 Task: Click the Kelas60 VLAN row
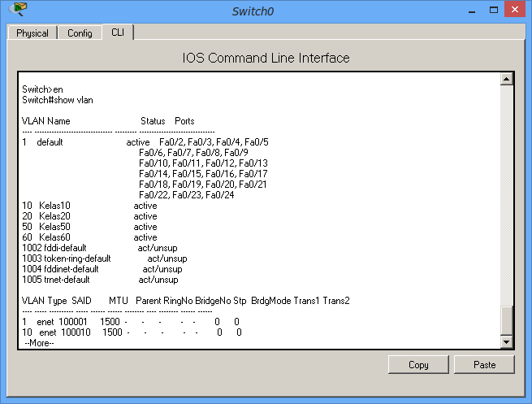click(x=89, y=237)
